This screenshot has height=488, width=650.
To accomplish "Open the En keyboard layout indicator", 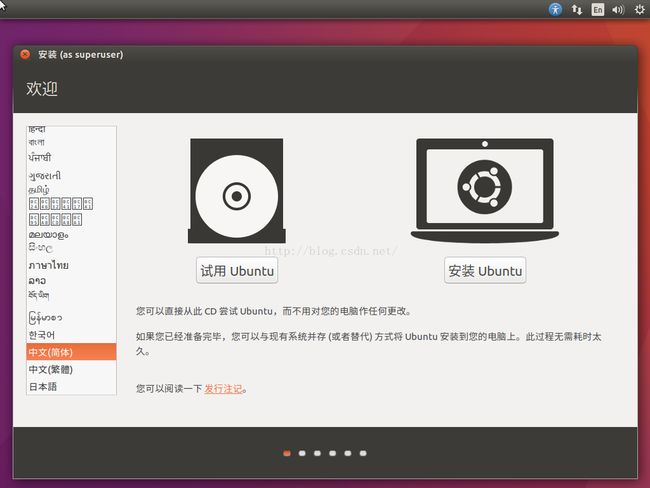I will (597, 10).
